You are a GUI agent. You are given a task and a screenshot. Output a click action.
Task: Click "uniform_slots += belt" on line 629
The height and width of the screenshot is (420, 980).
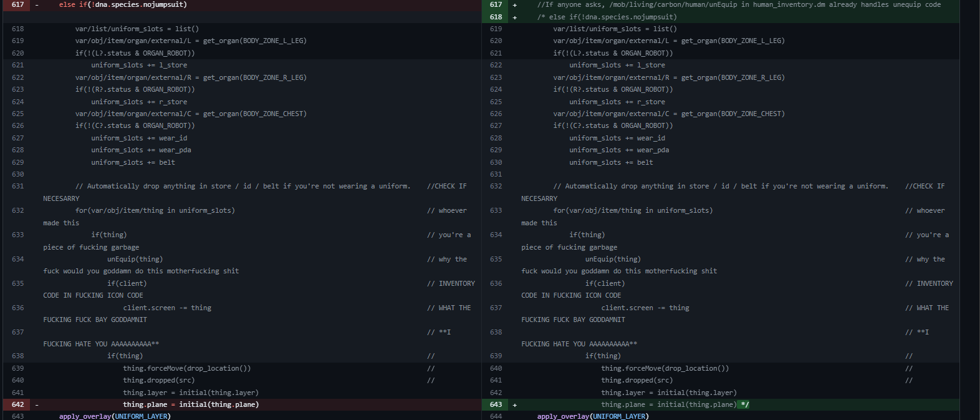tap(133, 162)
